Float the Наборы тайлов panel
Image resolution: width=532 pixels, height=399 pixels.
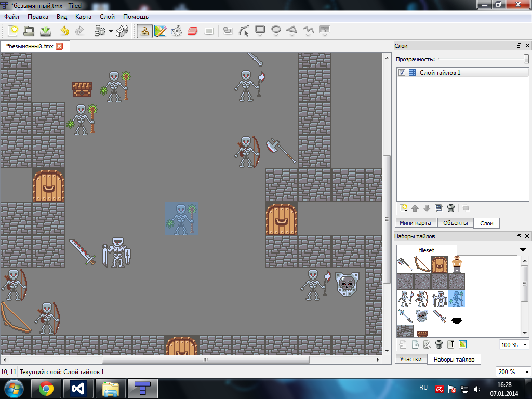coord(519,236)
